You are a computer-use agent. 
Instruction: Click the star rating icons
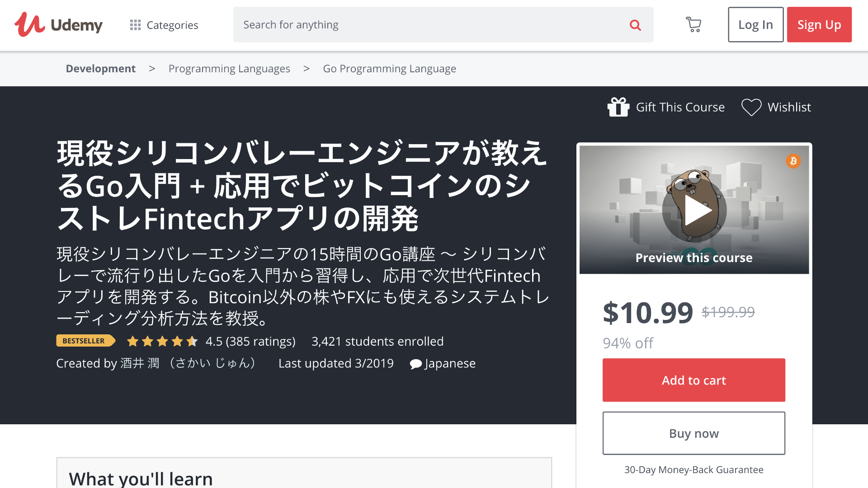162,341
